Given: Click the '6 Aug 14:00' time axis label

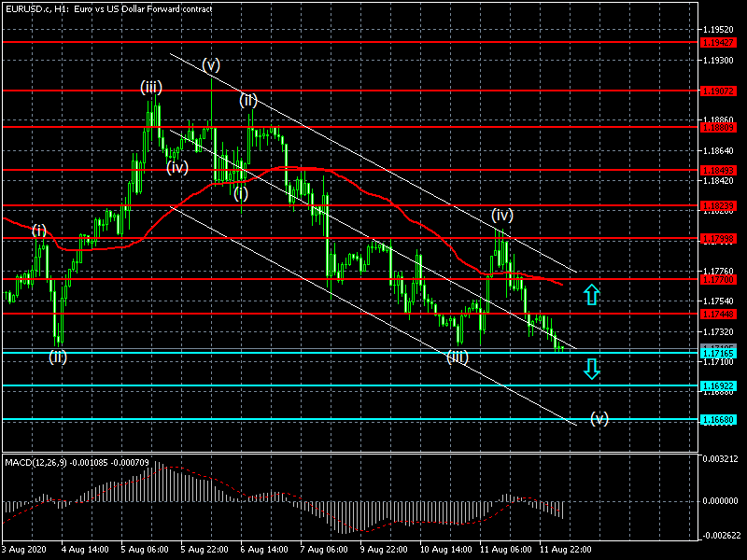Looking at the screenshot, I should pos(264,550).
